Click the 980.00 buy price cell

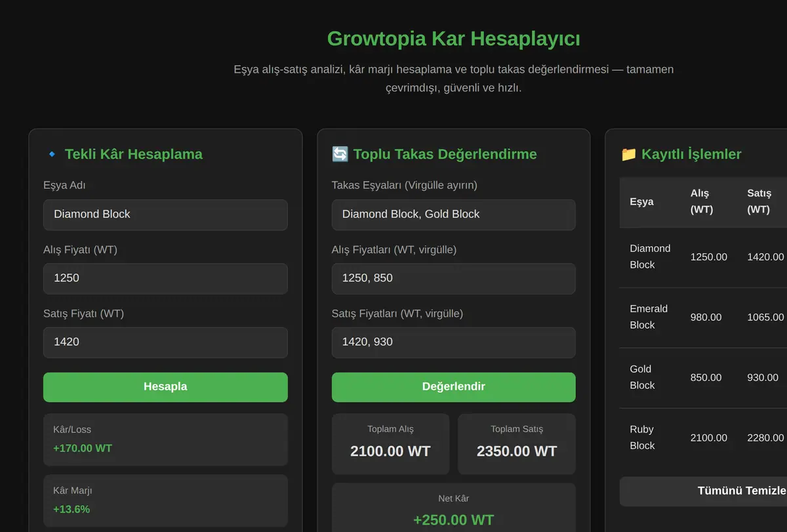pos(706,317)
